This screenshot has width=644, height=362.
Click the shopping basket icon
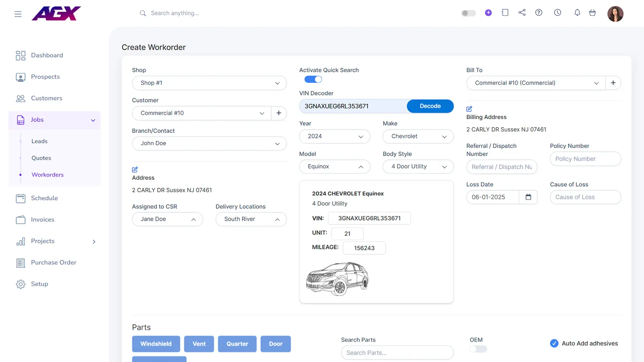pyautogui.click(x=592, y=13)
